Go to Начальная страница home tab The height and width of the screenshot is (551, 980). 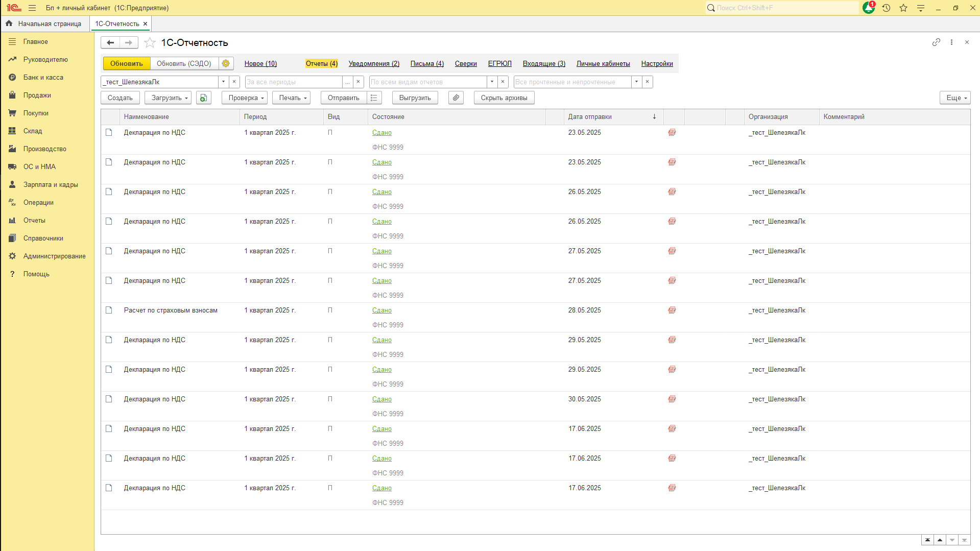click(x=44, y=23)
